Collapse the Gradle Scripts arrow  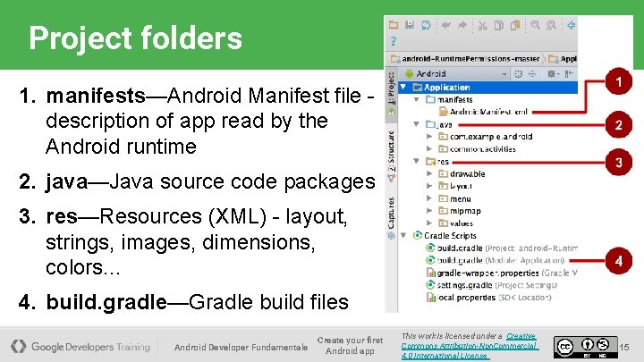[x=403, y=235]
